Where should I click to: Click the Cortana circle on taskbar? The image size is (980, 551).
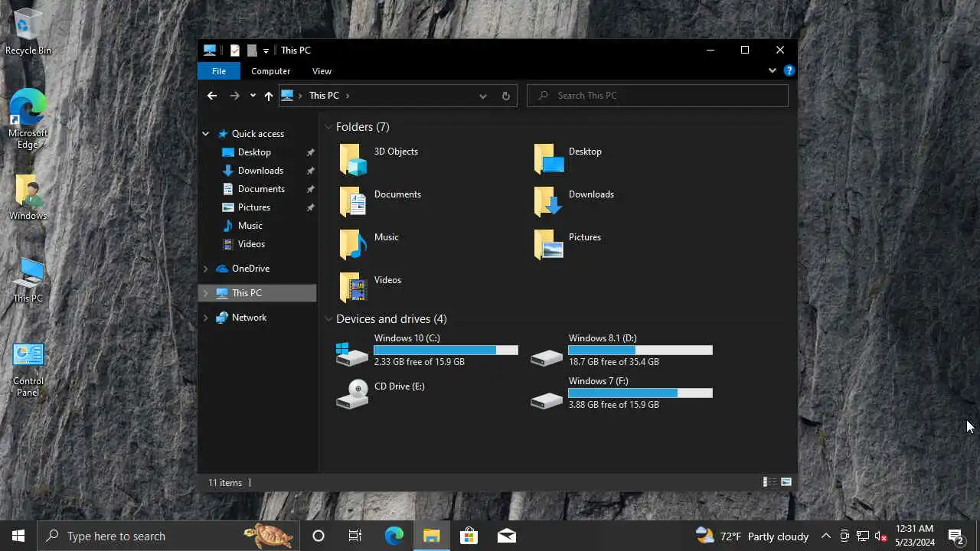coord(318,536)
